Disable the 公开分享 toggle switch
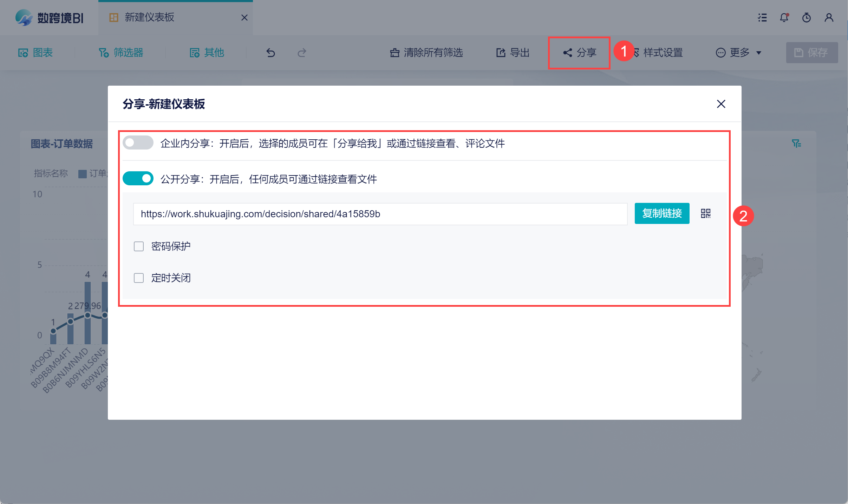Viewport: 848px width, 504px height. 138,178
